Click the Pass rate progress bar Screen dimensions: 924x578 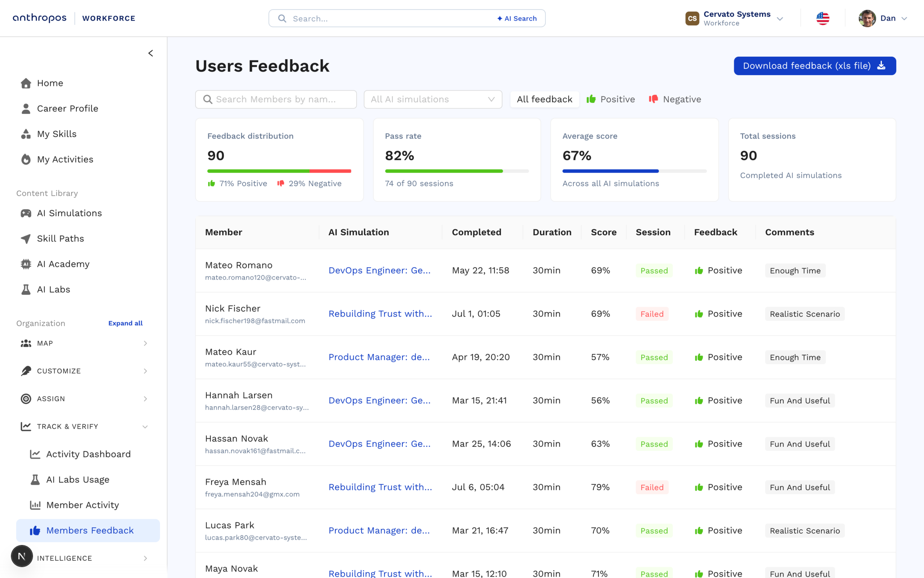[x=457, y=171]
